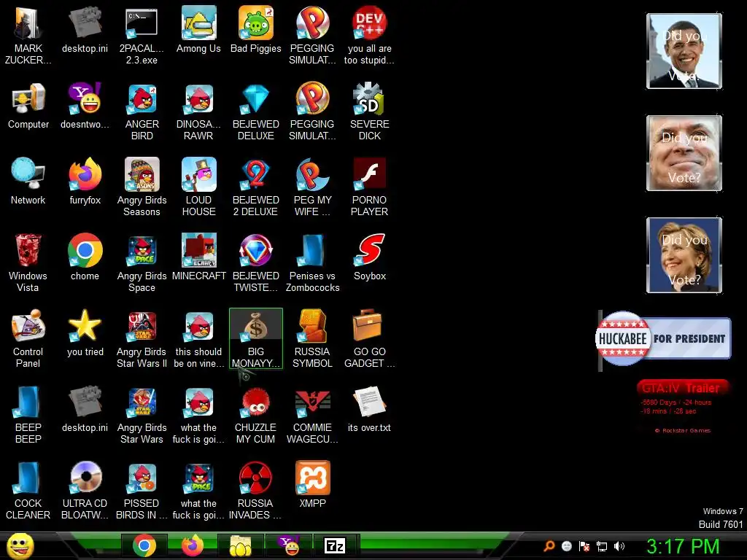Click the Rockstar Games link in gadget
This screenshot has width=747, height=560.
[x=683, y=430]
